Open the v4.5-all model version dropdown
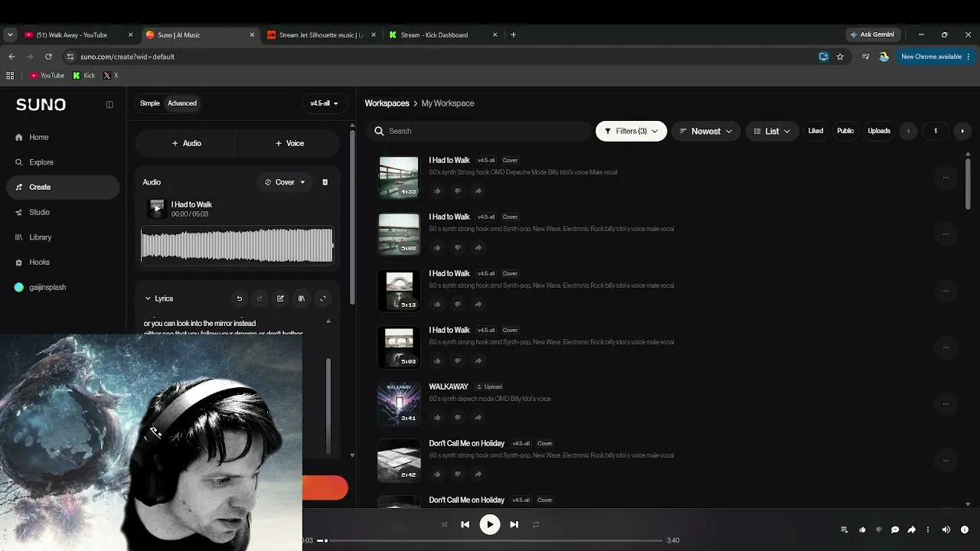Image resolution: width=980 pixels, height=551 pixels. (x=325, y=103)
